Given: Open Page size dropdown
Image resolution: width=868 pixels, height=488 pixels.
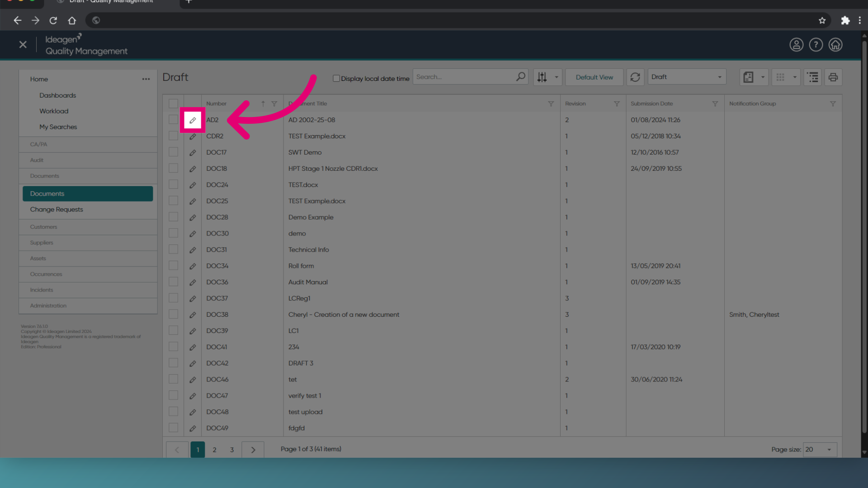Looking at the screenshot, I should pos(820,450).
